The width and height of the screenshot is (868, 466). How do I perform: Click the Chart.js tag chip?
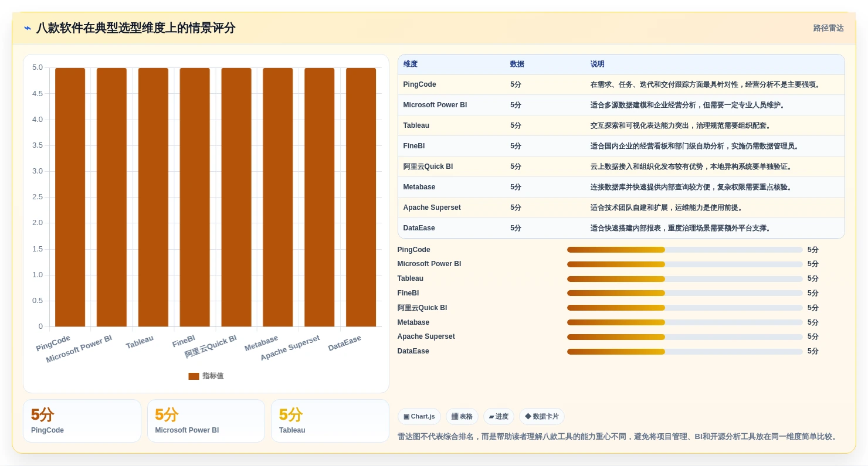pos(419,417)
